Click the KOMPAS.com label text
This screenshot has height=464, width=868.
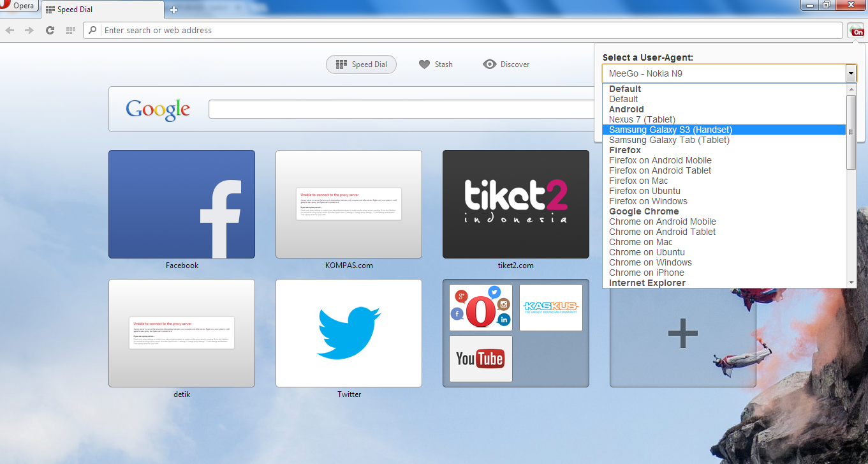coord(349,266)
